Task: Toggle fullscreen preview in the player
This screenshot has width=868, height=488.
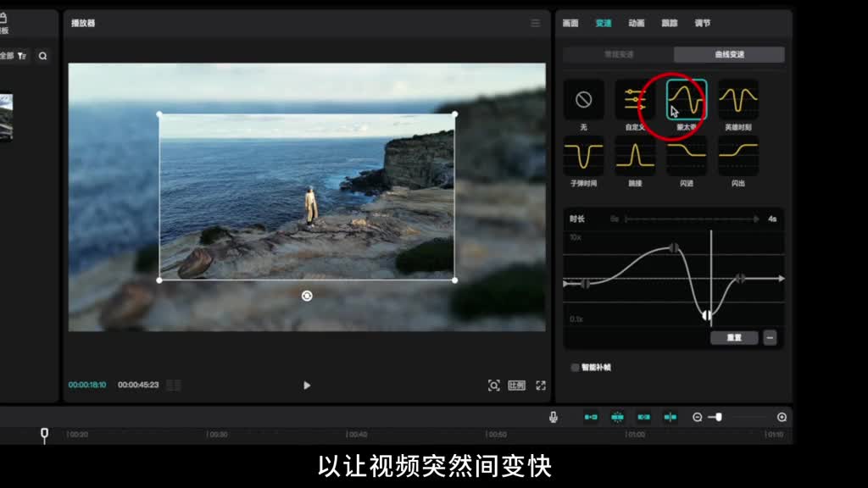Action: [x=541, y=385]
